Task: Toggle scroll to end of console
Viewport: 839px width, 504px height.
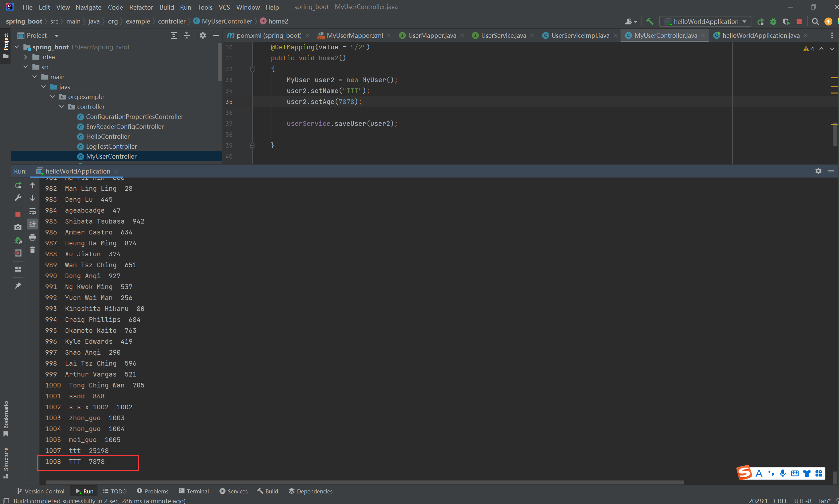Action: click(32, 224)
